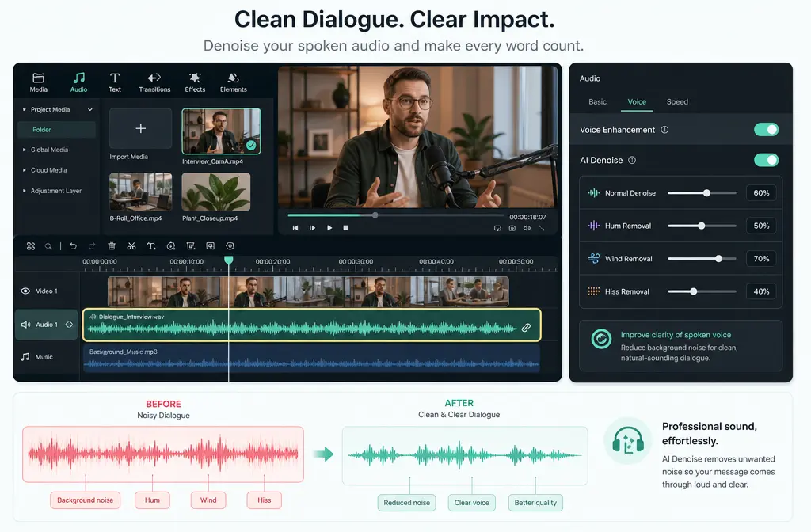Click the Wind Removal 70% value field
Screen dimensions: 811x532
click(x=761, y=259)
